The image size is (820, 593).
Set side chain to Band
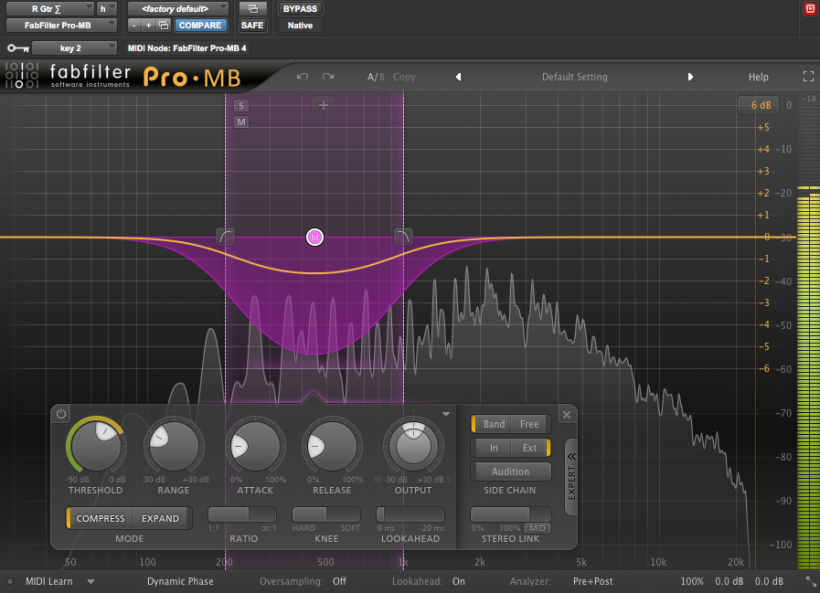click(493, 424)
